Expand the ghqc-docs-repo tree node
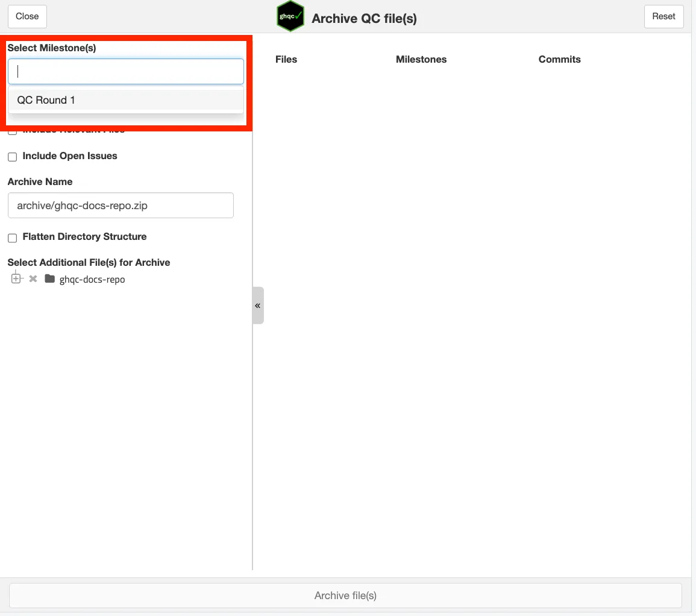The image size is (696, 616). pos(16,279)
